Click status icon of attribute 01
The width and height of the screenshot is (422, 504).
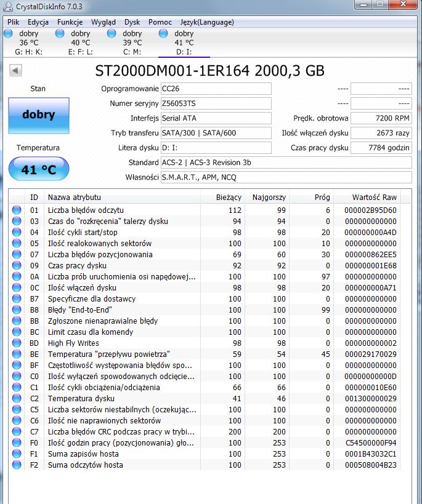17,210
